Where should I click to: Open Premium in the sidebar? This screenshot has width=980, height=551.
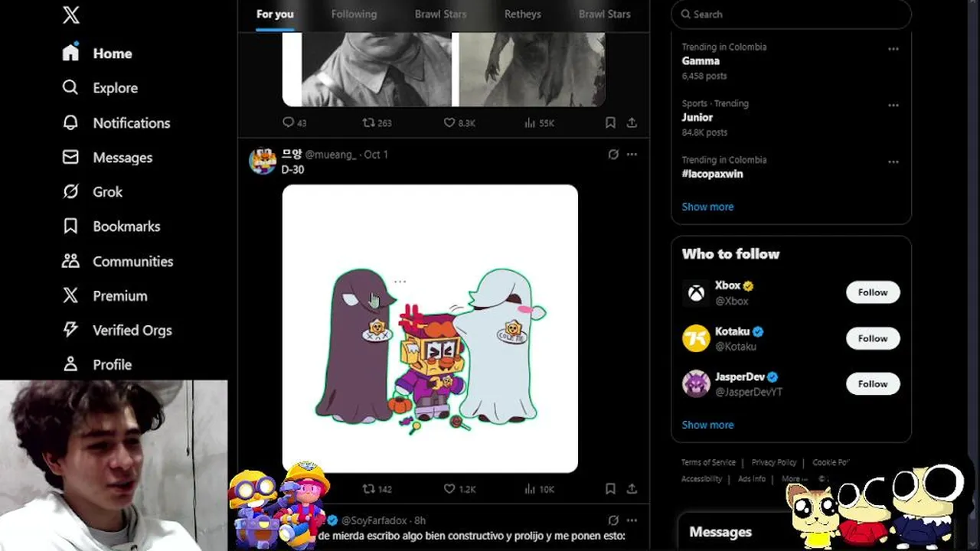(104, 295)
